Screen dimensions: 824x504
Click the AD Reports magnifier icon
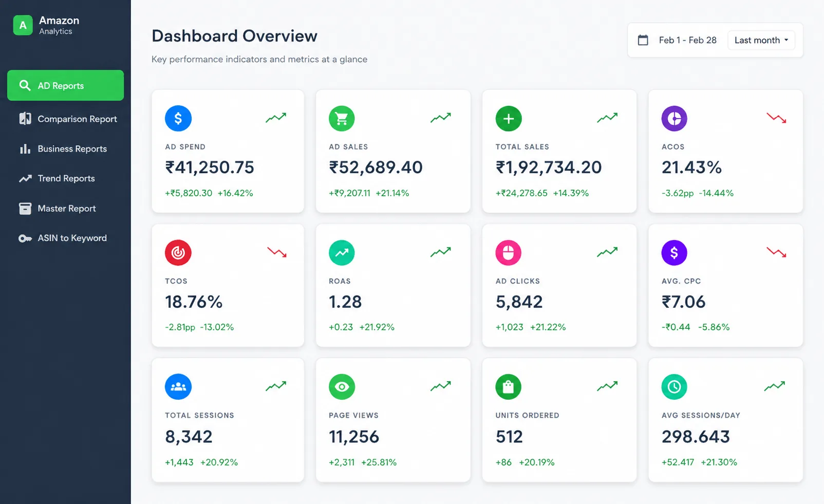(25, 85)
